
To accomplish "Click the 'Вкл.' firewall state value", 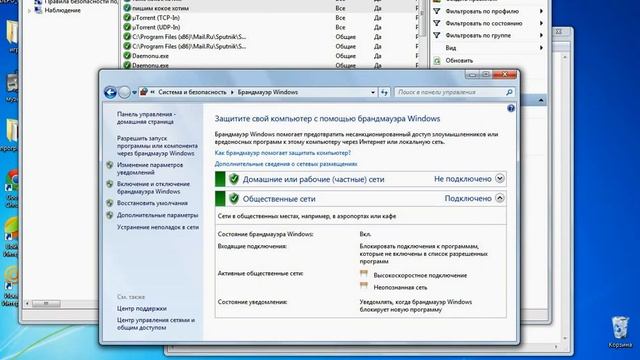I will [365, 234].
